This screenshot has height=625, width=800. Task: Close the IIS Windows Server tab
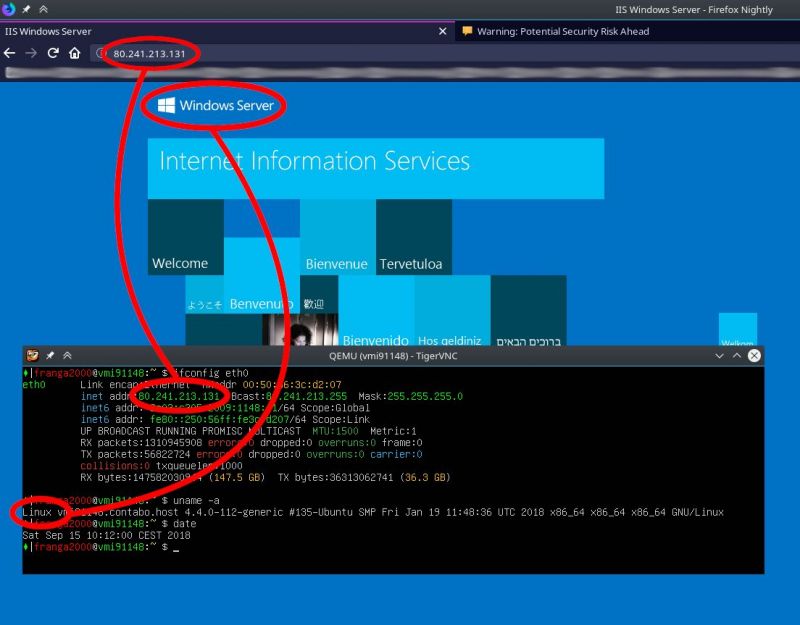click(x=442, y=31)
